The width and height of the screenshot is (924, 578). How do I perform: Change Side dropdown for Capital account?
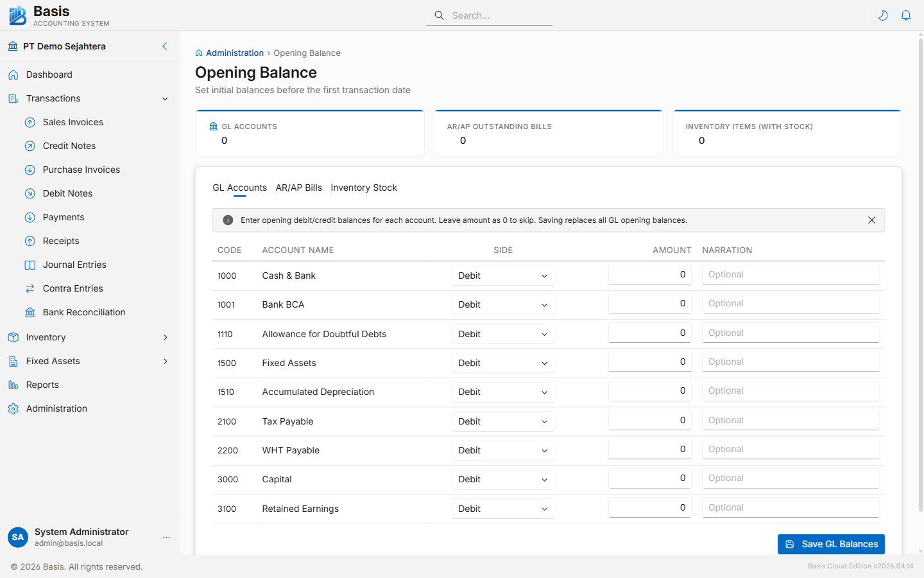pos(503,479)
